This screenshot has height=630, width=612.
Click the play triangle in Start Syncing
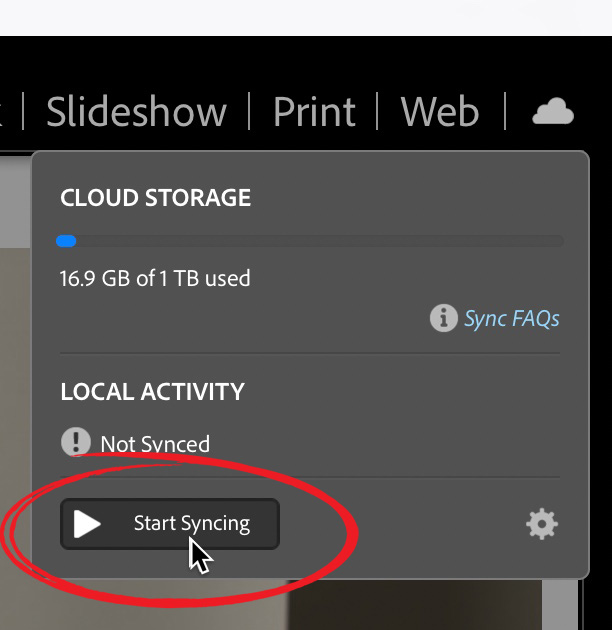point(87,524)
